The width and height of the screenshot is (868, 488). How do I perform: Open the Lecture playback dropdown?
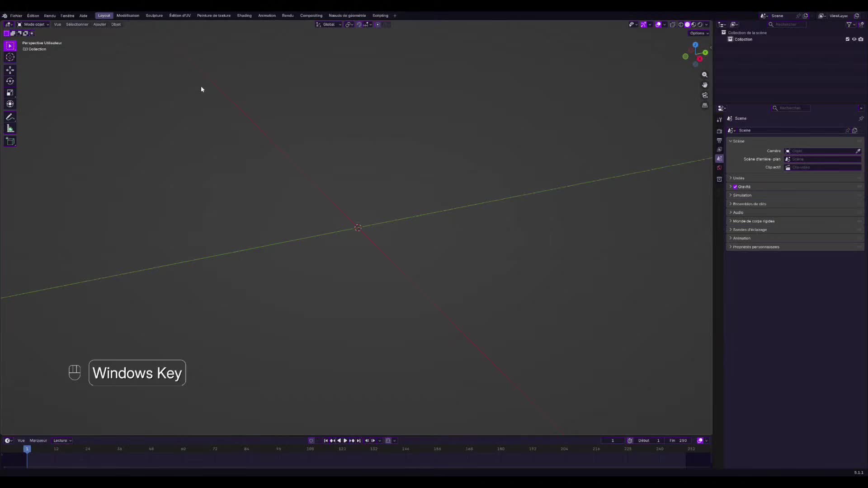point(62,441)
